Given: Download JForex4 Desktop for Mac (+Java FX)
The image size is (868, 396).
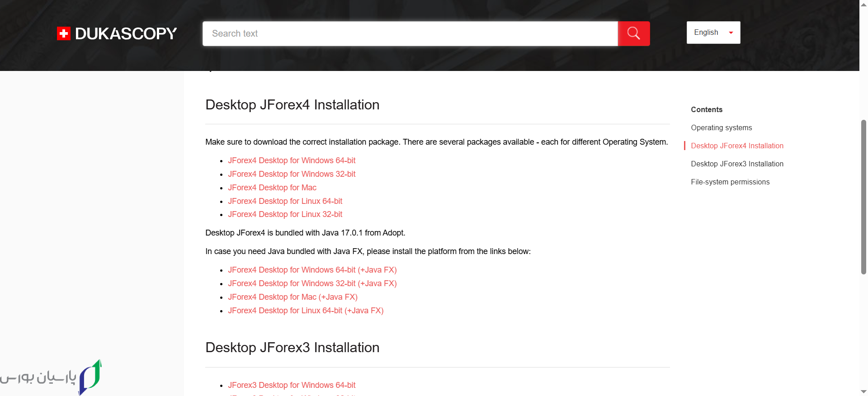Looking at the screenshot, I should click(x=292, y=297).
